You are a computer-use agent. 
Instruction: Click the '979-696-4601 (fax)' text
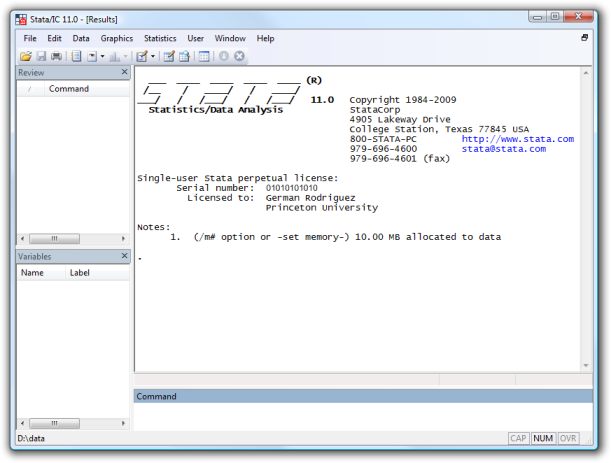point(400,159)
